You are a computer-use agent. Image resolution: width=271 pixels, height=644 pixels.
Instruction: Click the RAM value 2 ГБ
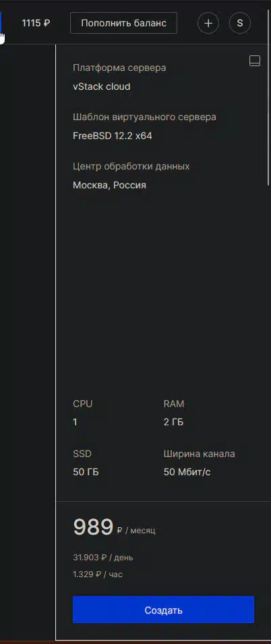[x=173, y=422]
